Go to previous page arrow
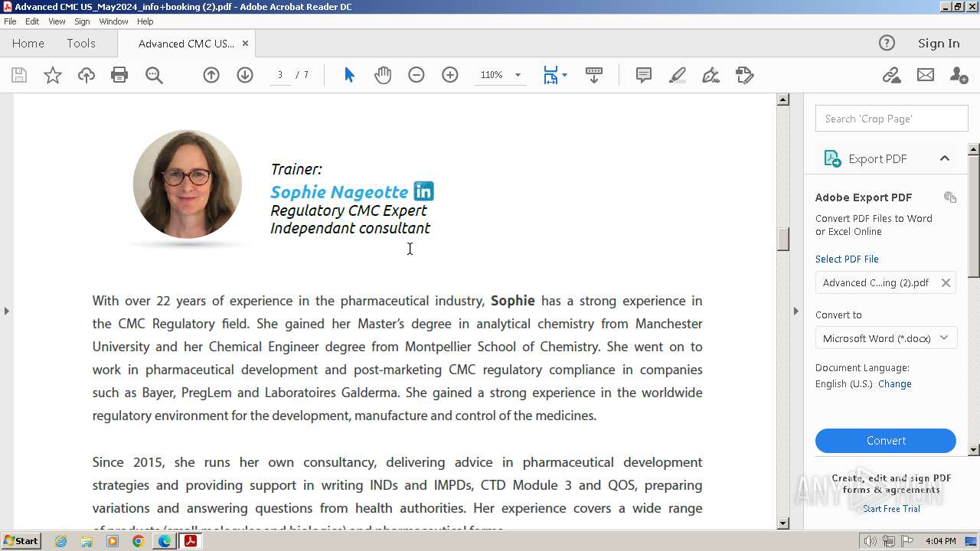980x551 pixels. coord(211,75)
